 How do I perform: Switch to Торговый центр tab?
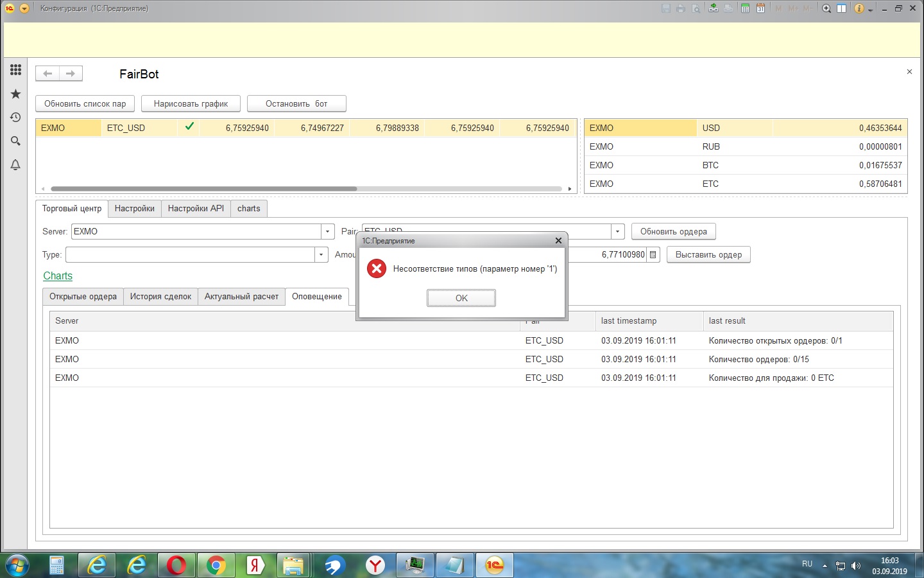[x=72, y=208]
